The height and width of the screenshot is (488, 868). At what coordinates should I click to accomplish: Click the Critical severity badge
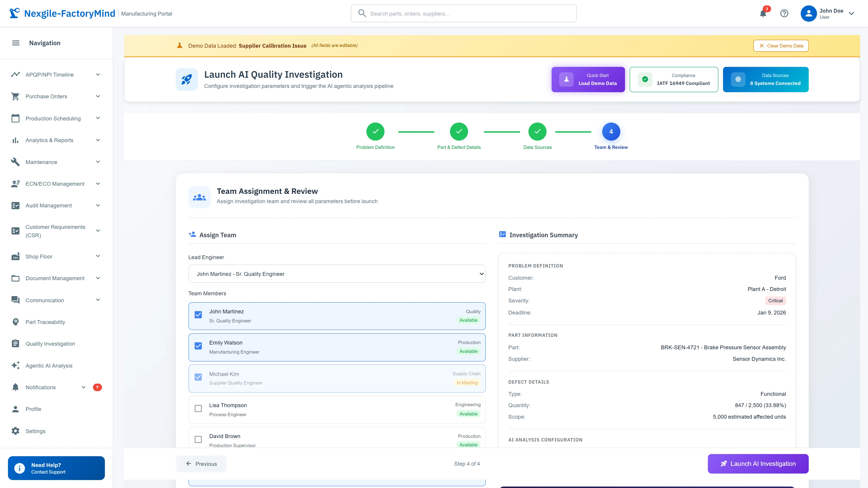(776, 300)
